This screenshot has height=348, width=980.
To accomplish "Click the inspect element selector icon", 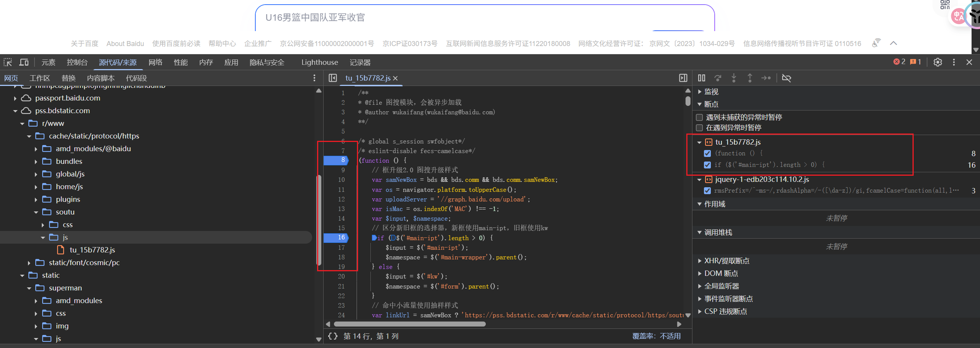I will (x=8, y=62).
